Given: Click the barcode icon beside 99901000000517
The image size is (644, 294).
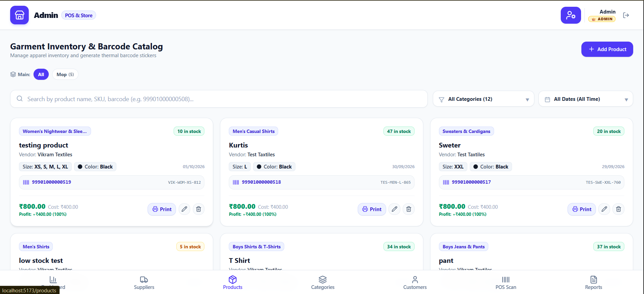Looking at the screenshot, I should click(x=446, y=182).
